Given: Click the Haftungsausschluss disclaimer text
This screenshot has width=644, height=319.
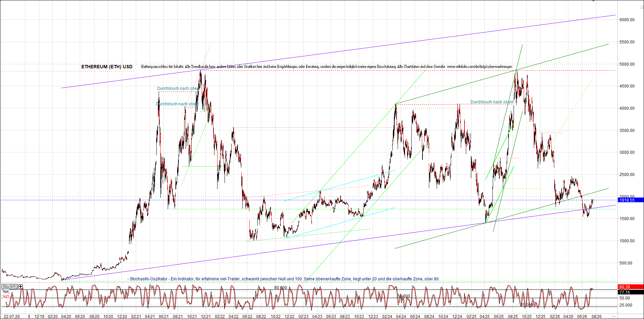Looking at the screenshot, I should [293, 67].
